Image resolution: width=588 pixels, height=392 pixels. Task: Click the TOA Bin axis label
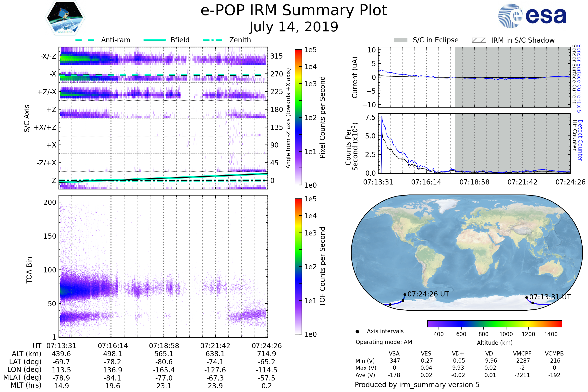[x=29, y=270]
